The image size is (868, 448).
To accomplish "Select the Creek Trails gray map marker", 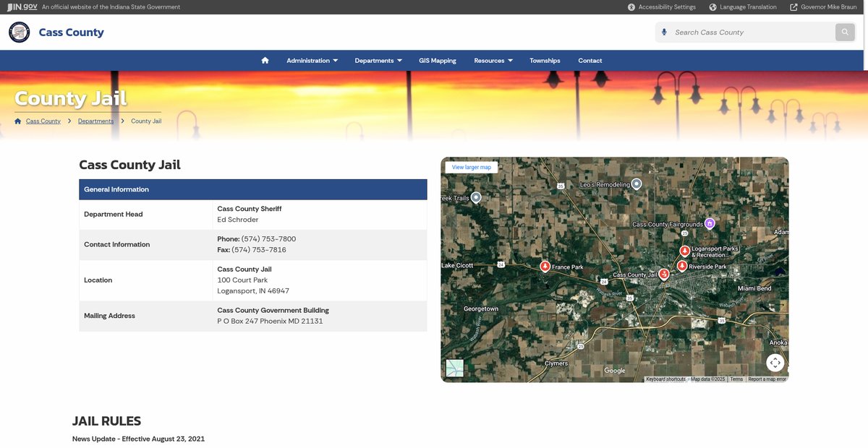I will point(476,197).
